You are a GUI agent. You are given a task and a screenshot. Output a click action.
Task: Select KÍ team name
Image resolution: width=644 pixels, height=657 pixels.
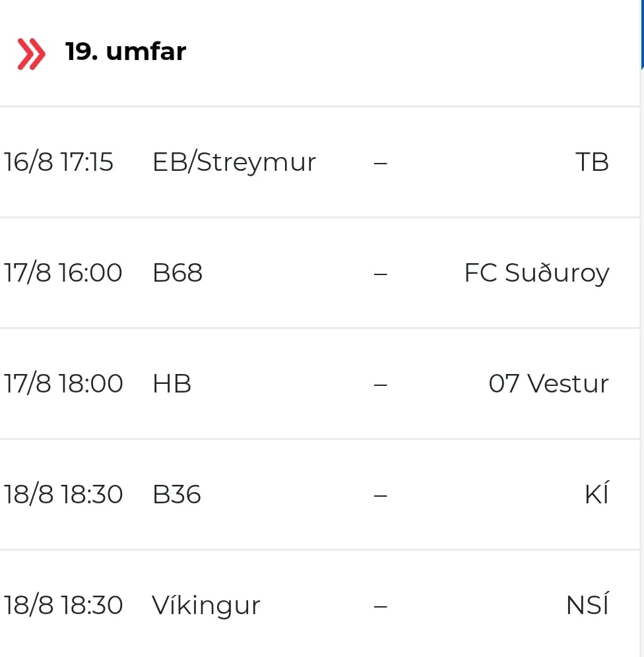(596, 493)
